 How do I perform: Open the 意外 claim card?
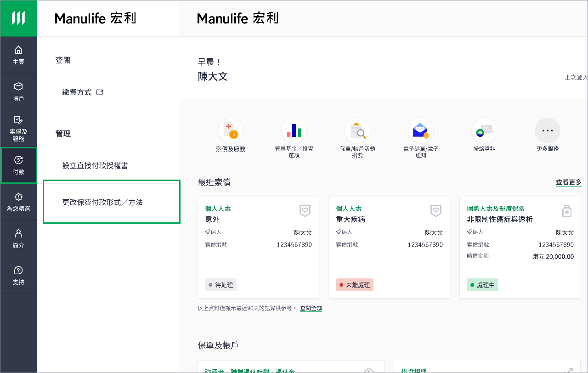(258, 248)
